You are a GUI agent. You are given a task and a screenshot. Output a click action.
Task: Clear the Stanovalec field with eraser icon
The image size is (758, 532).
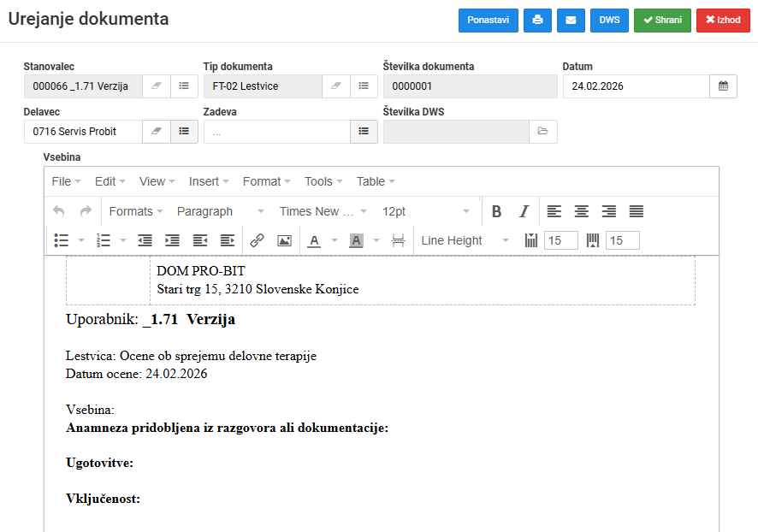pos(157,86)
